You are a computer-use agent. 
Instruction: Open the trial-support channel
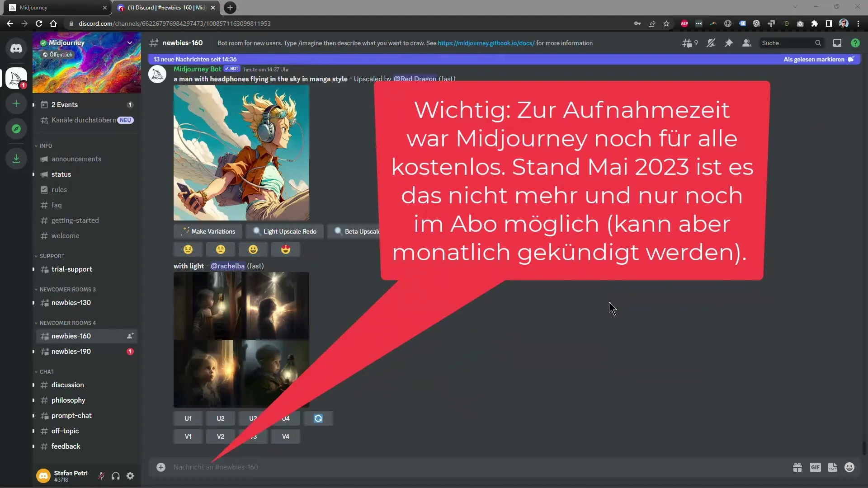(86, 269)
